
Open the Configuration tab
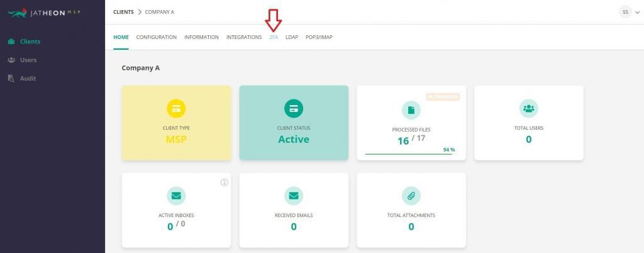157,37
